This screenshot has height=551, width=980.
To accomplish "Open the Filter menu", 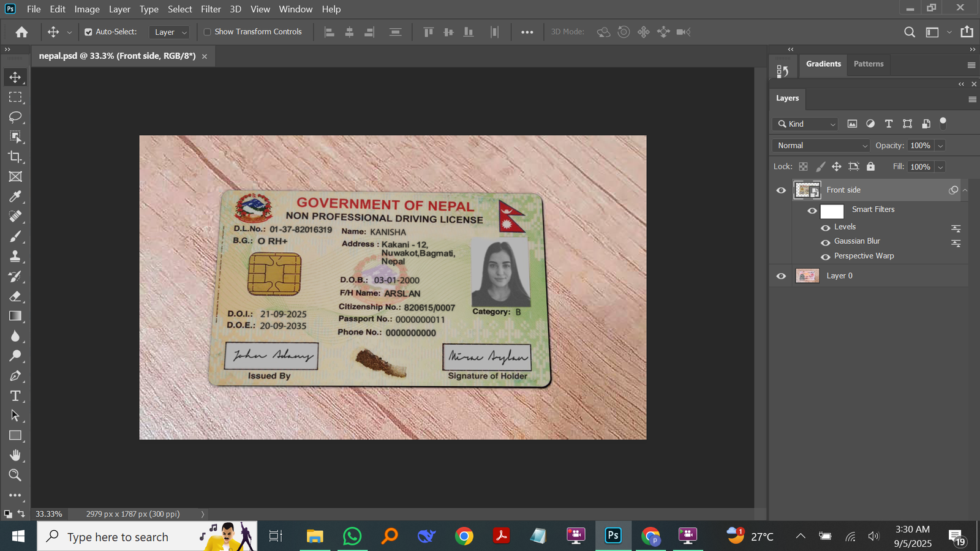I will tap(211, 9).
